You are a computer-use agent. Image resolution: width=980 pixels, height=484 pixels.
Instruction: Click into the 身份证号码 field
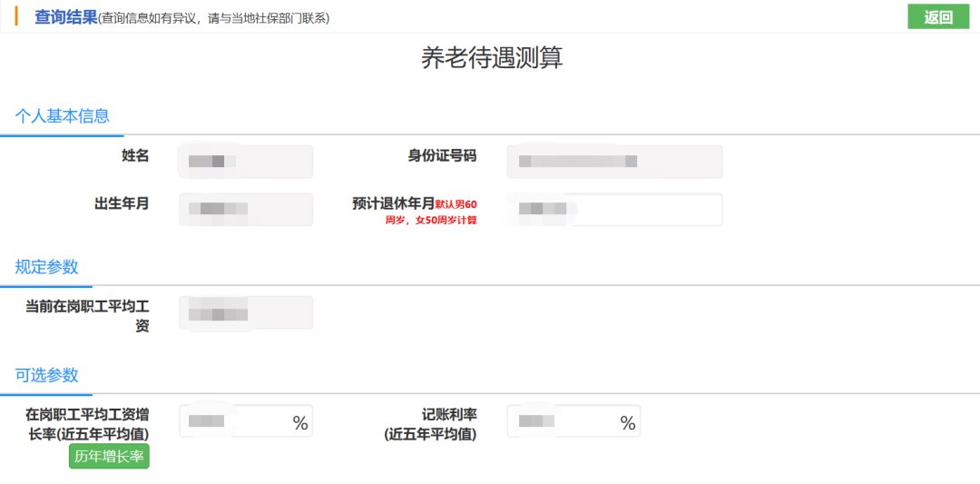click(614, 162)
